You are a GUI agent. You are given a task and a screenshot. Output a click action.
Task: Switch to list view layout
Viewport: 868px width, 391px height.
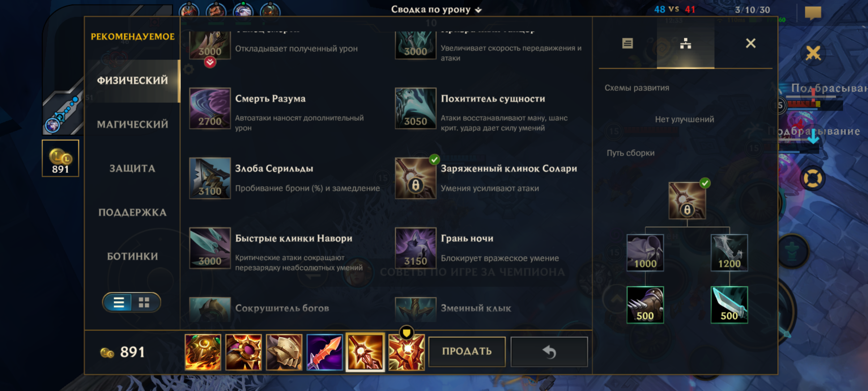click(119, 302)
